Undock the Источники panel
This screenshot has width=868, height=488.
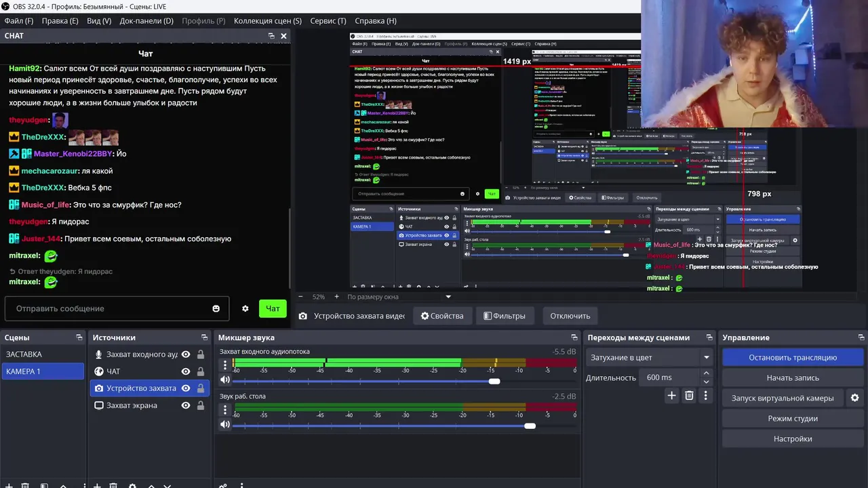pos(205,338)
